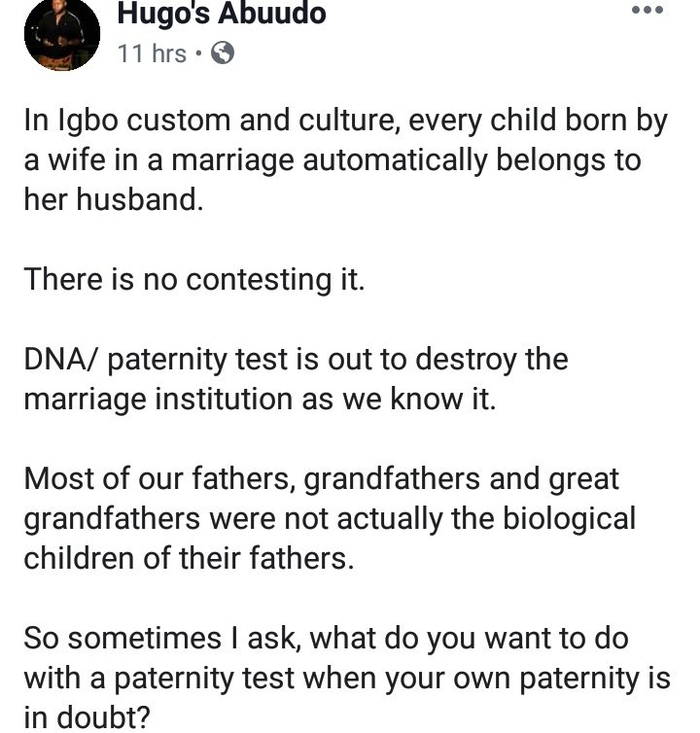This screenshot has width=700, height=733.
Task: Click the final text "in doubt?"
Action: click(87, 716)
